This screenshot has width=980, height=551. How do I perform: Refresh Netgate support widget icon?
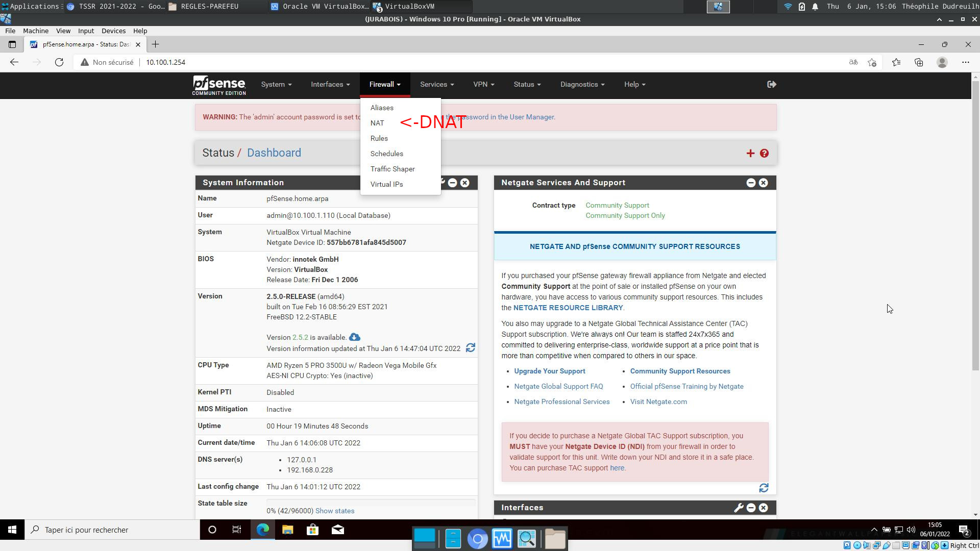point(764,488)
